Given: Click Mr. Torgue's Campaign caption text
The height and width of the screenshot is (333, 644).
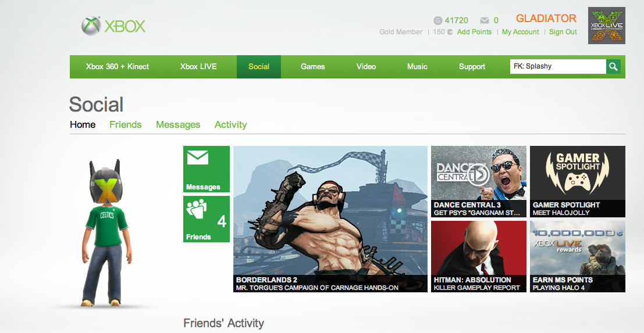Looking at the screenshot, I should (x=317, y=288).
